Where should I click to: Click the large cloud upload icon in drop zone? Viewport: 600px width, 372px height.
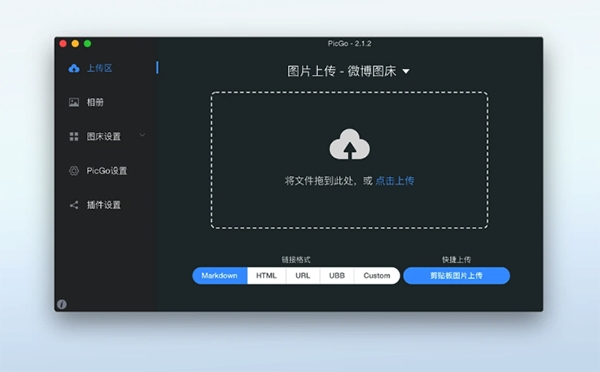pos(349,144)
